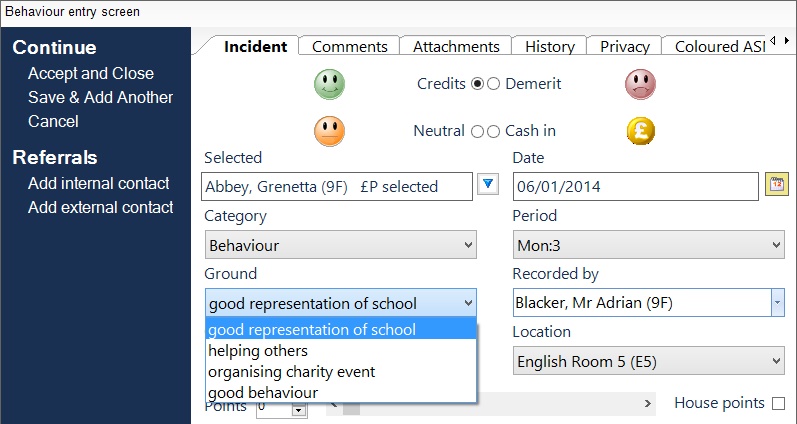Click the Points stepper arrows
Image resolution: width=797 pixels, height=424 pixels.
(x=299, y=409)
